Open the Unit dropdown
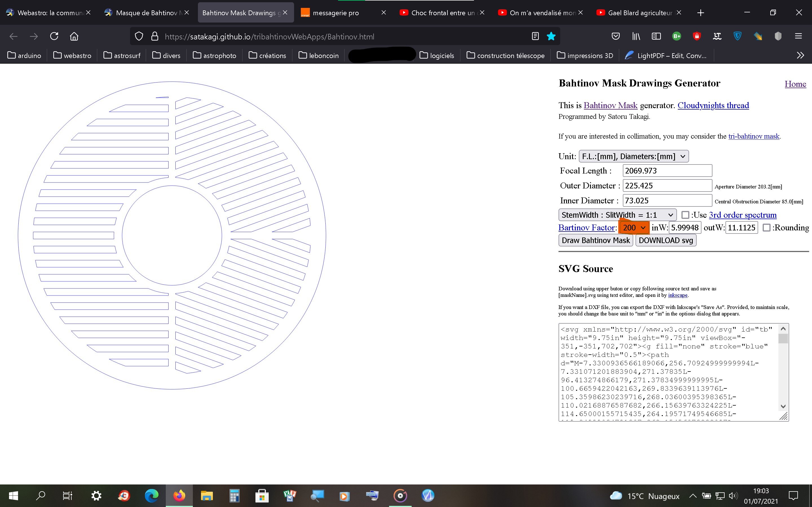Screen dimensions: 812x507 pyautogui.click(x=634, y=156)
